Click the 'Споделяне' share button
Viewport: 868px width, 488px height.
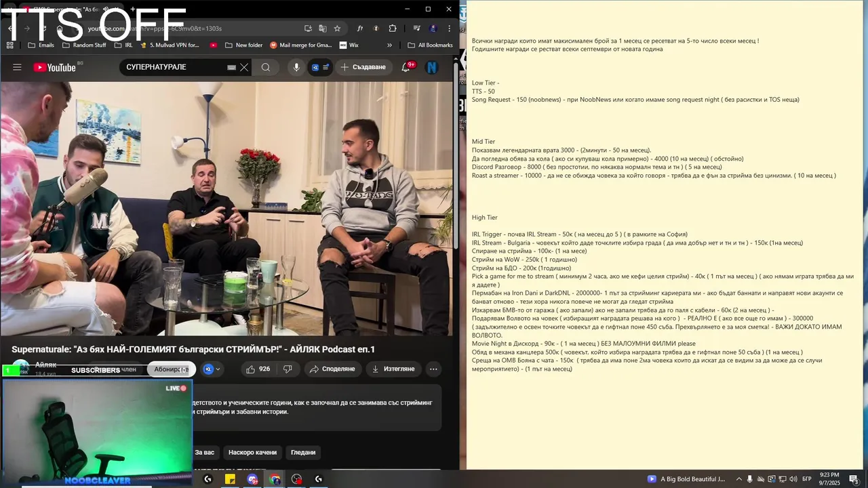tap(332, 369)
